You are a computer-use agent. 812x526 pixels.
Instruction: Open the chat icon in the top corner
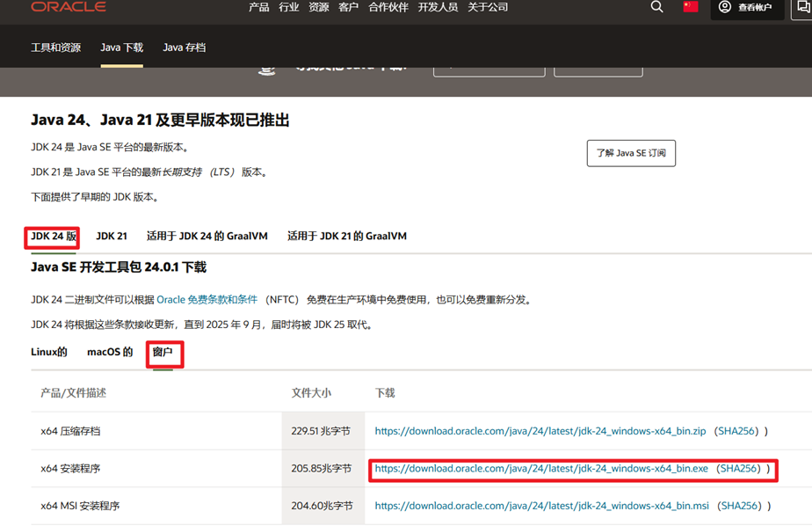tap(802, 7)
